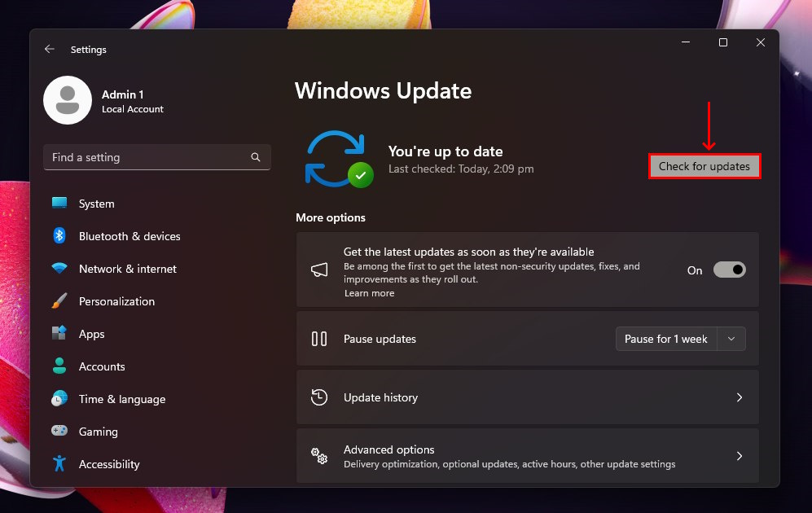The height and width of the screenshot is (513, 812).
Task: Expand Update history chevron
Action: click(740, 397)
